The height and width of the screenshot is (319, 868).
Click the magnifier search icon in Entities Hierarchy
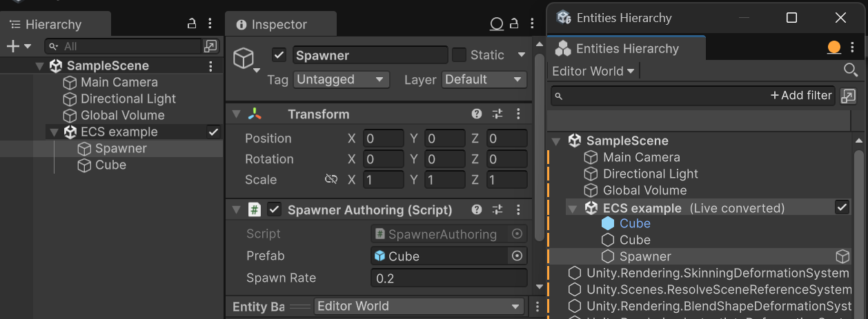tap(851, 70)
